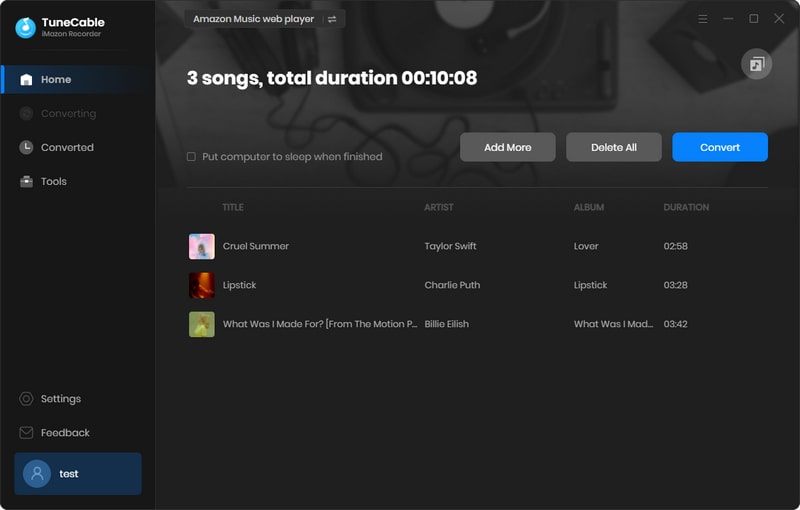This screenshot has width=800, height=510.
Task: Click the ALBUM column header
Action: click(x=589, y=208)
